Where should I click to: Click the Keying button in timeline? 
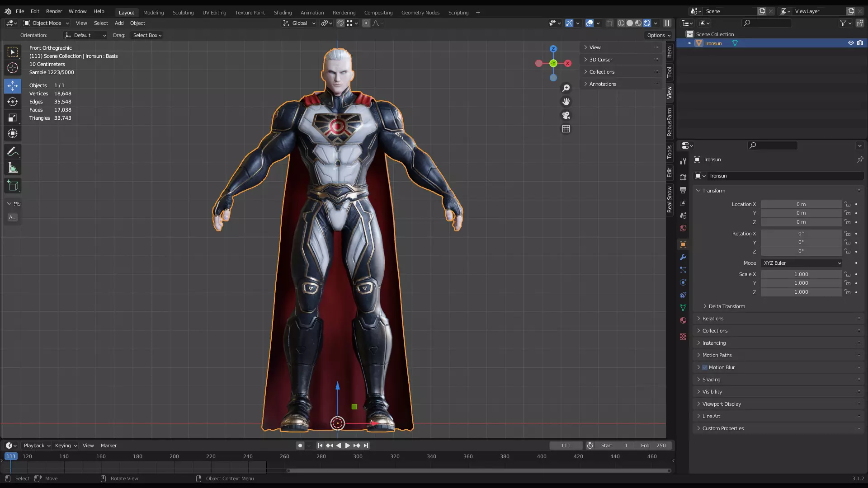66,446
